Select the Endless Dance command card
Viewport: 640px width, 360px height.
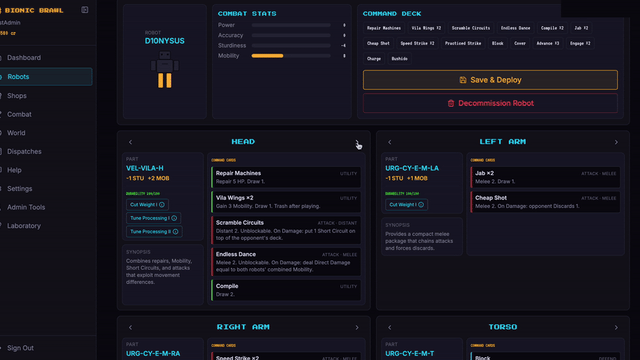click(286, 262)
